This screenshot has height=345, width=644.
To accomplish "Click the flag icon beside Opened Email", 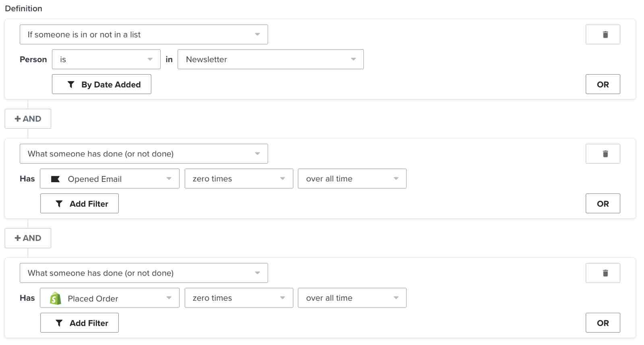I will 56,179.
